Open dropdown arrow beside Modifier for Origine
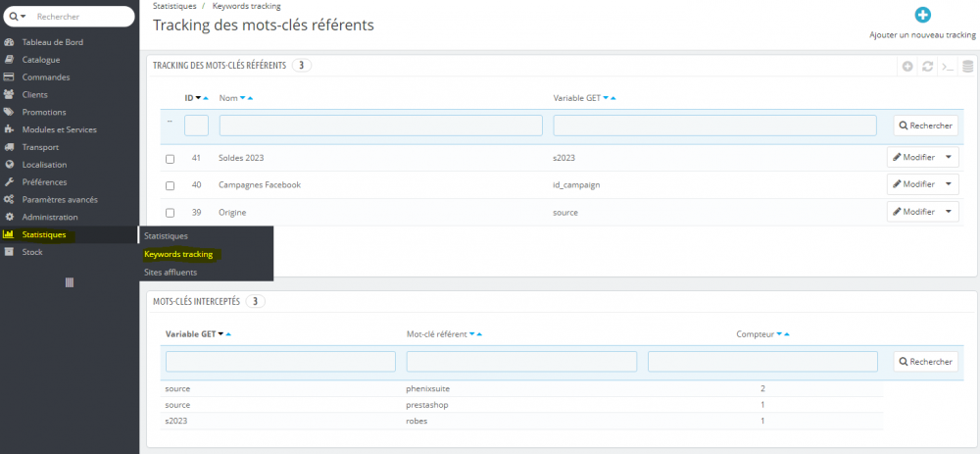 pyautogui.click(x=950, y=212)
